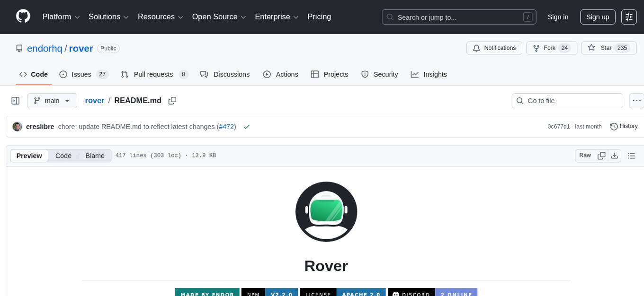Image resolution: width=644 pixels, height=296 pixels.
Task: Open the GitHub homepage via the logo
Action: click(x=23, y=17)
